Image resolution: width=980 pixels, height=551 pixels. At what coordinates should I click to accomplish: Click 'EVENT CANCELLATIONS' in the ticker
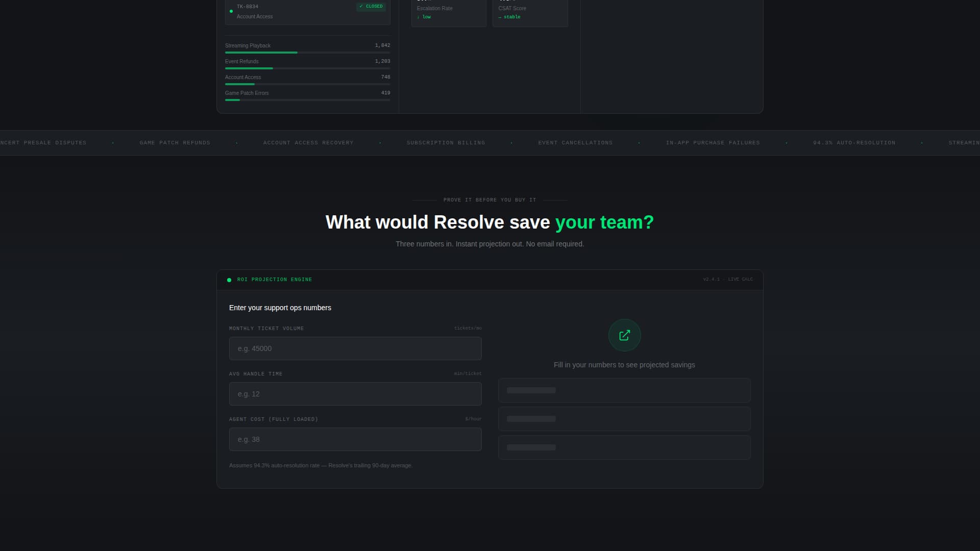[575, 143]
